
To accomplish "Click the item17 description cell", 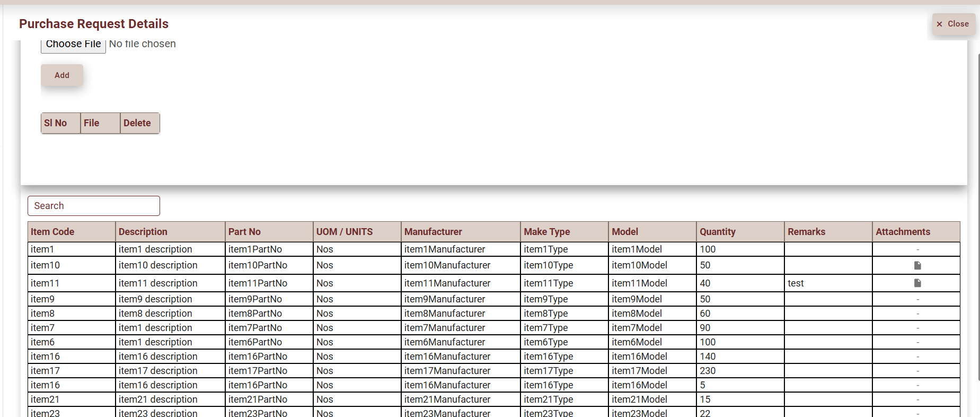I will coord(158,371).
